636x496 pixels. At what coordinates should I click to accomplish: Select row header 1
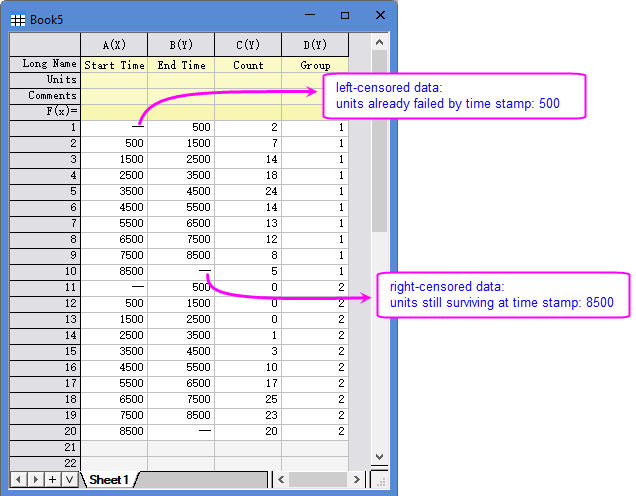click(x=45, y=128)
